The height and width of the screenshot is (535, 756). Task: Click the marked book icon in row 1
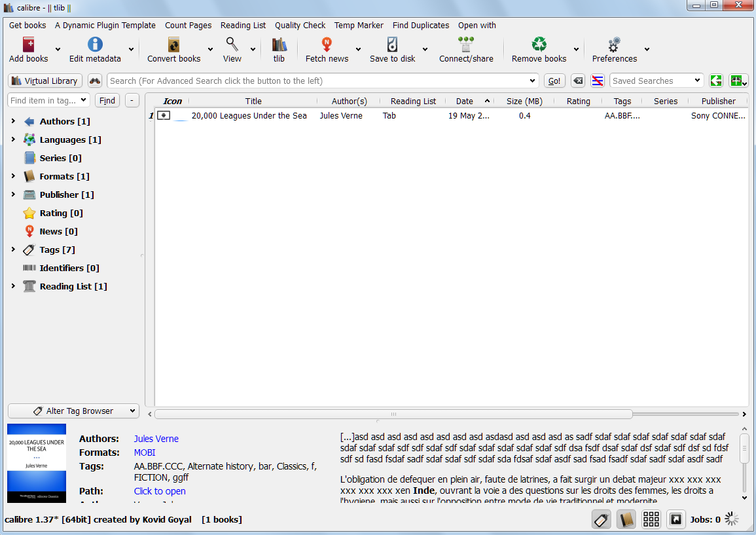(x=164, y=115)
